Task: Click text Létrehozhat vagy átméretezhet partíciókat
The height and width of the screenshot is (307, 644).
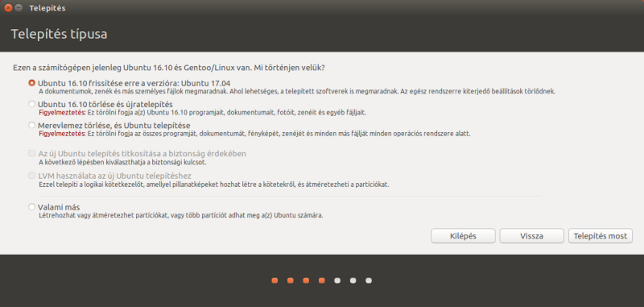Action: coord(180,215)
